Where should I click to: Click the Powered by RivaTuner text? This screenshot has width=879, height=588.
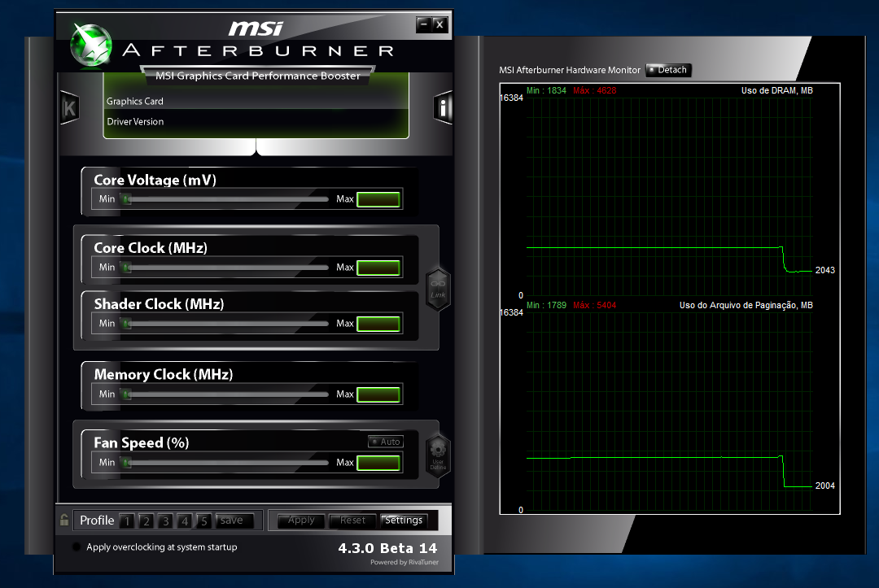coord(405,562)
